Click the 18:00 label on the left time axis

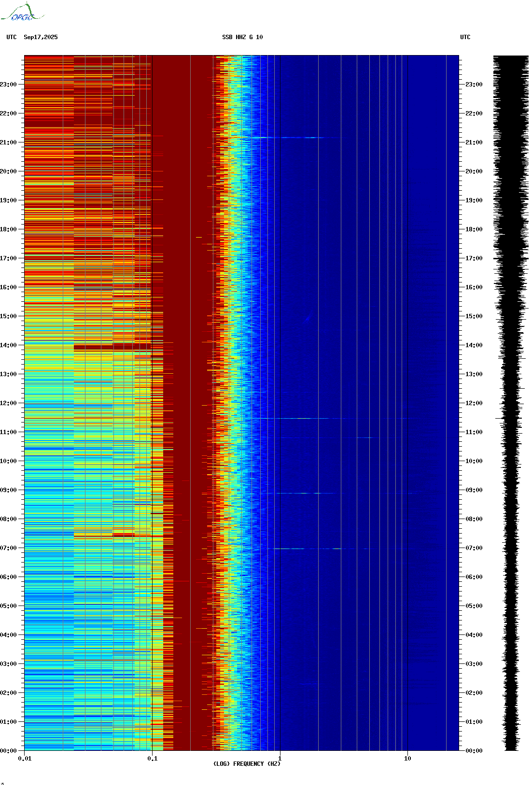(x=8, y=229)
